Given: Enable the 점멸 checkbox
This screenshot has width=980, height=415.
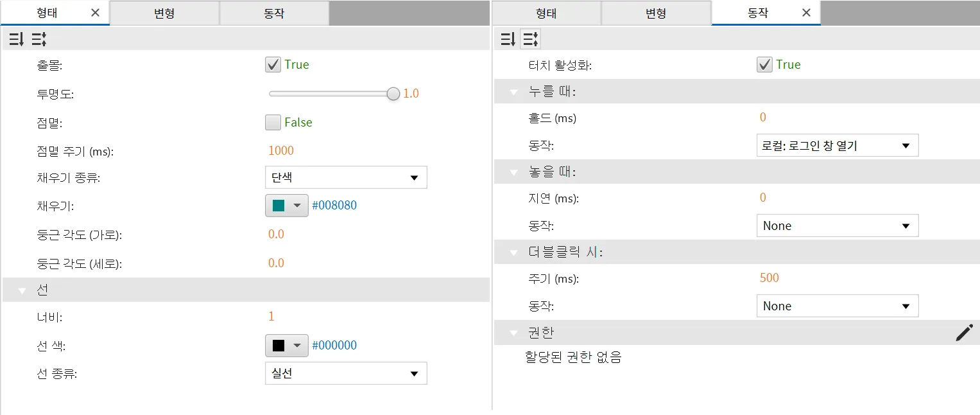Looking at the screenshot, I should click(x=273, y=122).
